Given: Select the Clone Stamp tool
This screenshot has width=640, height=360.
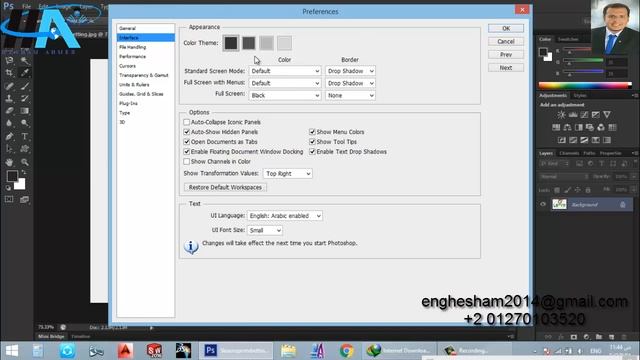Looking at the screenshot, I should (9, 98).
